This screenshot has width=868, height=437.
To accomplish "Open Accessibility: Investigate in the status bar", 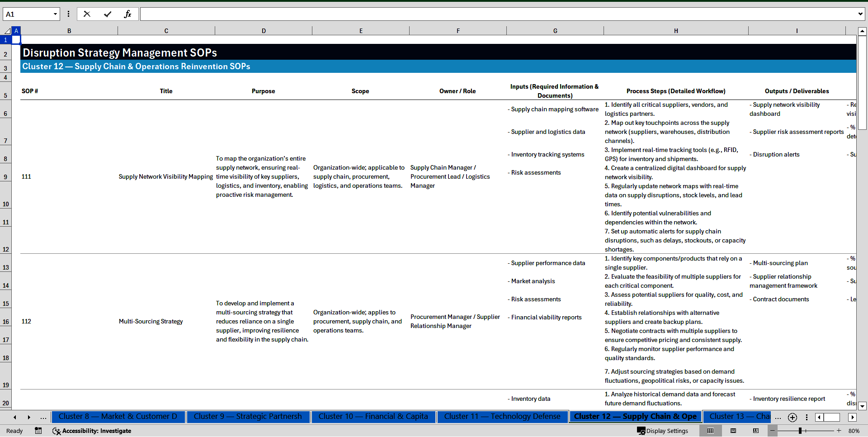I will point(92,431).
